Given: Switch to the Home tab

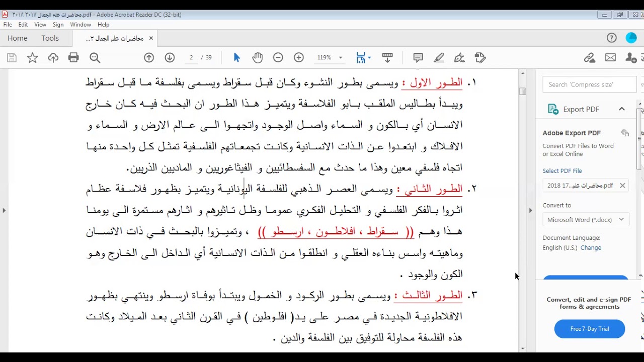Looking at the screenshot, I should 18,38.
